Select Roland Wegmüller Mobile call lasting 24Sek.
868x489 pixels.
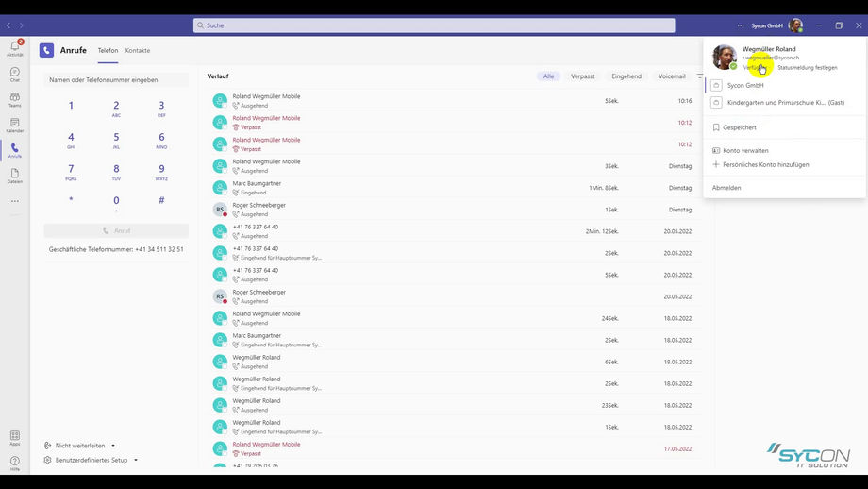pyautogui.click(x=452, y=318)
